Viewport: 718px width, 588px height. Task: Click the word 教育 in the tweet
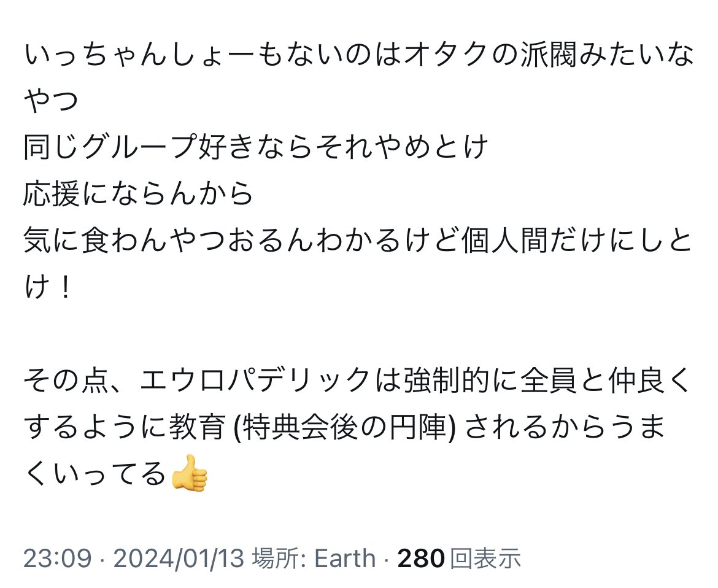(x=201, y=428)
